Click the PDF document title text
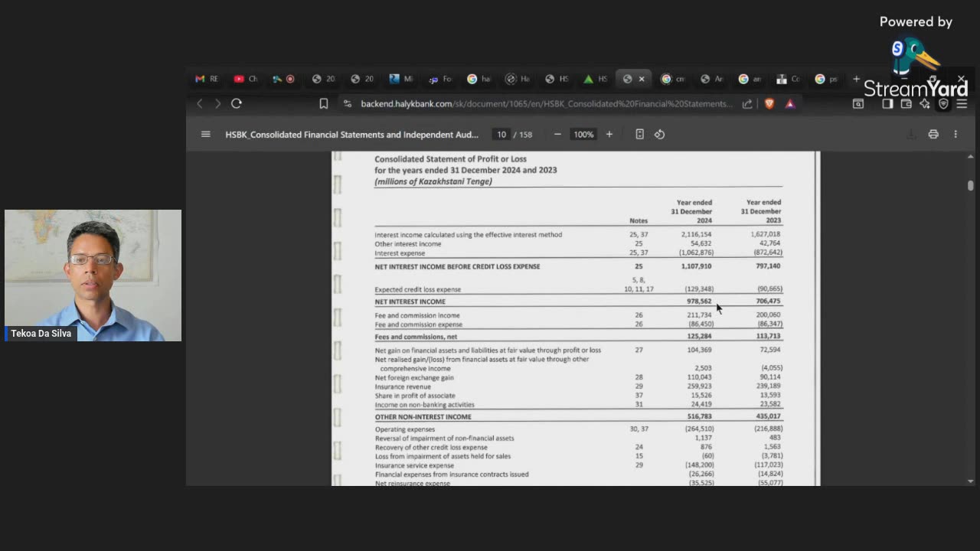Screen dimensions: 980x551 point(352,134)
